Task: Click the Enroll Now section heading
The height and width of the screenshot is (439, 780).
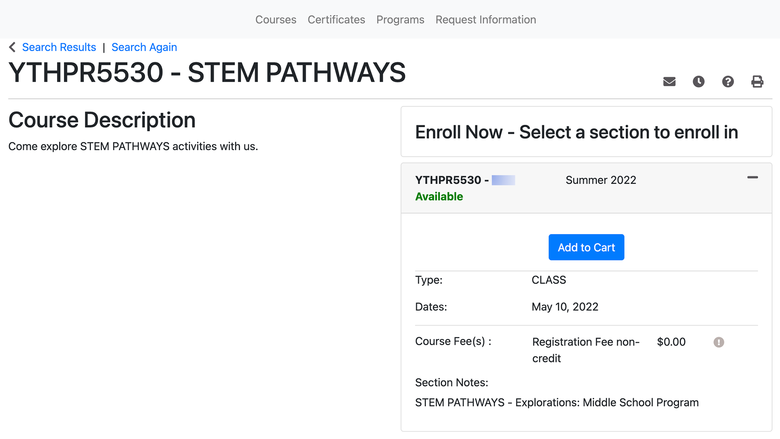Action: pos(577,132)
